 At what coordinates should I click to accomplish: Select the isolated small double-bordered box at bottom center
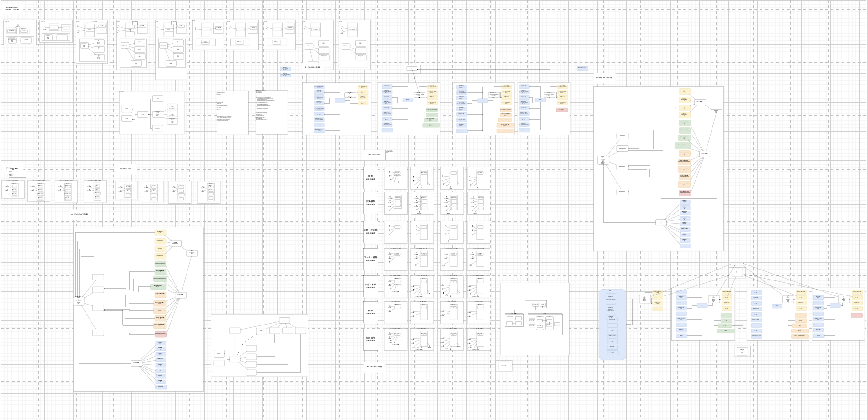504,366
